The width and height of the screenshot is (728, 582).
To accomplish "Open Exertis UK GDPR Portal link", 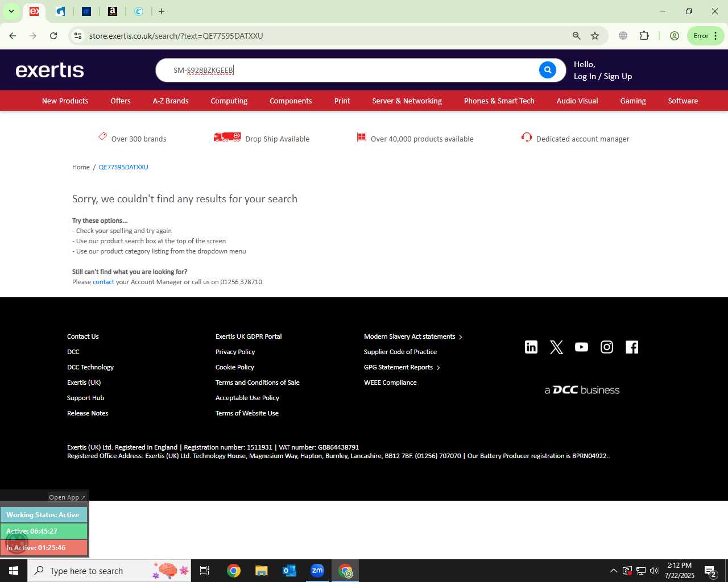I will 249,336.
